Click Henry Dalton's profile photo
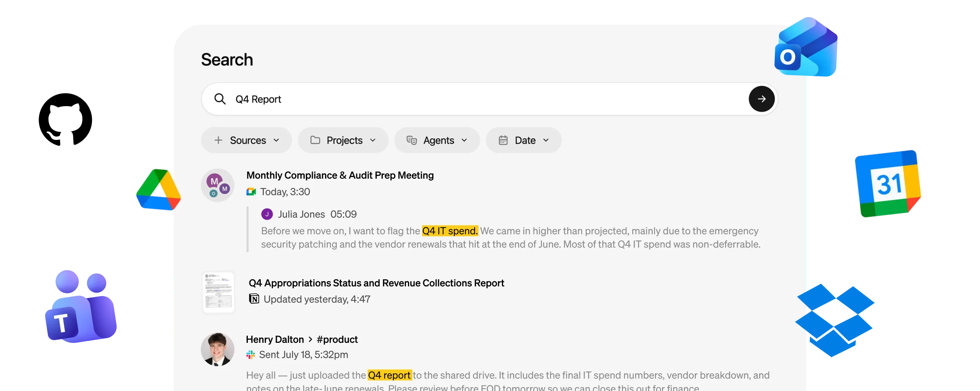This screenshot has height=391, width=980. [x=218, y=349]
